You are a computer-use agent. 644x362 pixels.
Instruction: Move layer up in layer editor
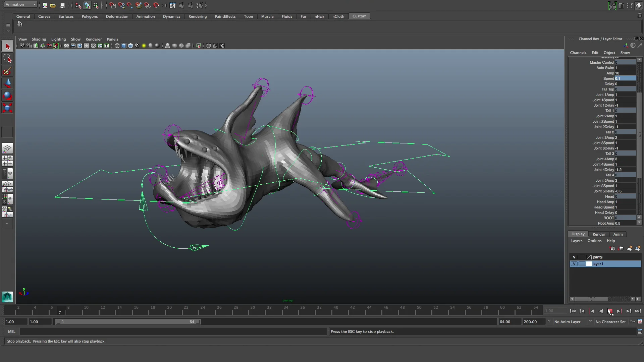pyautogui.click(x=612, y=248)
